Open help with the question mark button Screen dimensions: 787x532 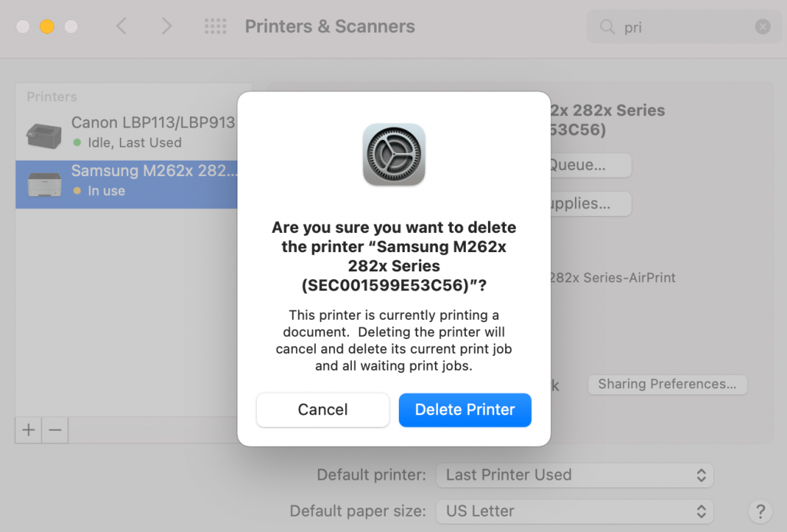click(x=760, y=511)
